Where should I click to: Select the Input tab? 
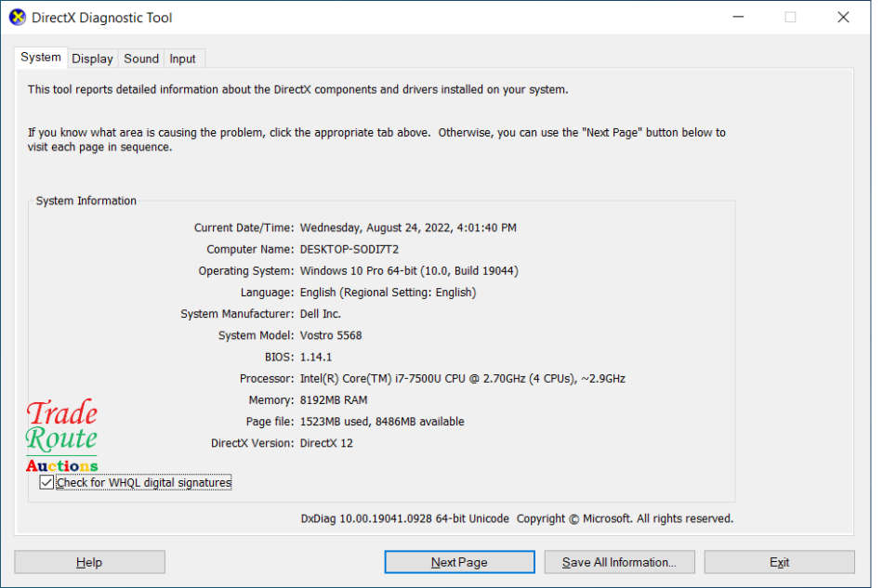(x=183, y=58)
